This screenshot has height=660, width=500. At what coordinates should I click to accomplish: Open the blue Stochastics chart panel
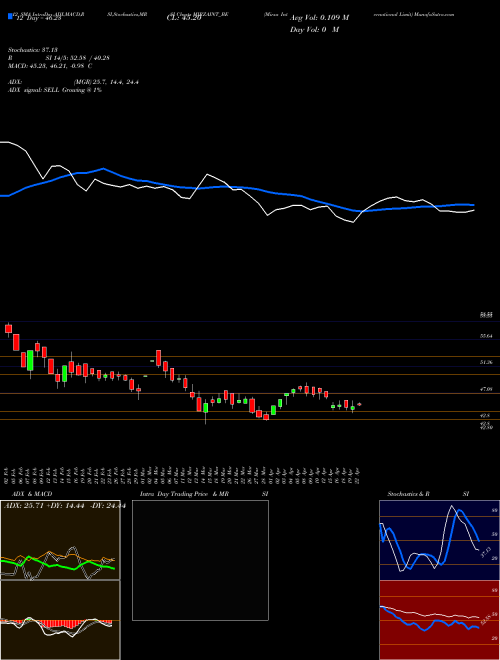tap(439, 540)
